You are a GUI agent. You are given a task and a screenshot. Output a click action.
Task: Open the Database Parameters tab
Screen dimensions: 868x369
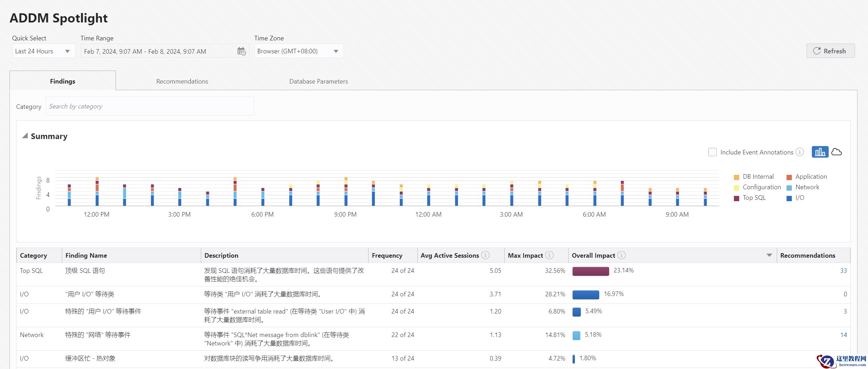coord(318,81)
